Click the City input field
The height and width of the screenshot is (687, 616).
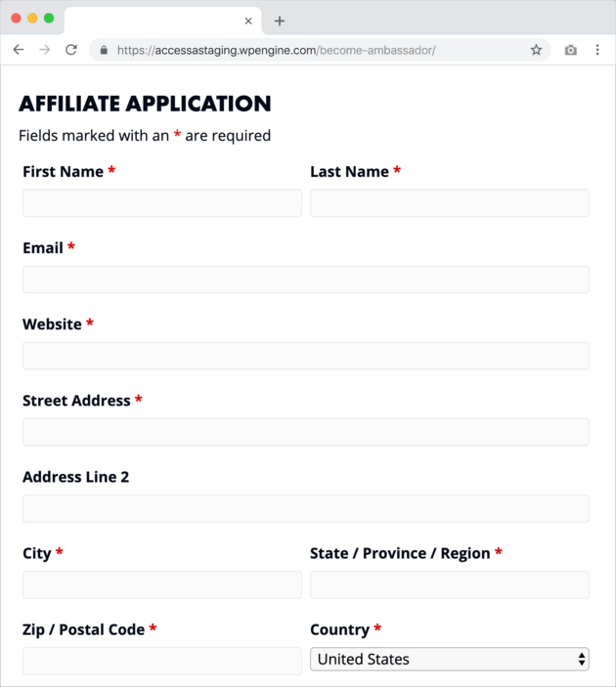click(x=162, y=584)
